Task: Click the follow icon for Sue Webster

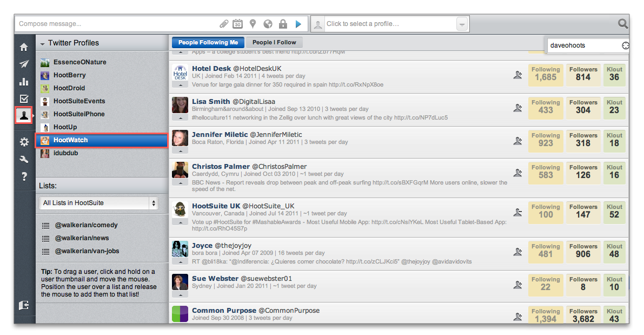Action: 517,285
